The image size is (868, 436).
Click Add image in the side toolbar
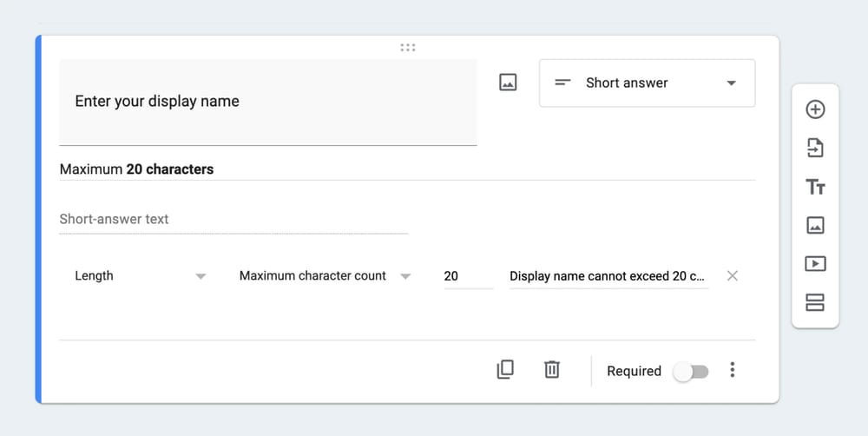pos(815,226)
